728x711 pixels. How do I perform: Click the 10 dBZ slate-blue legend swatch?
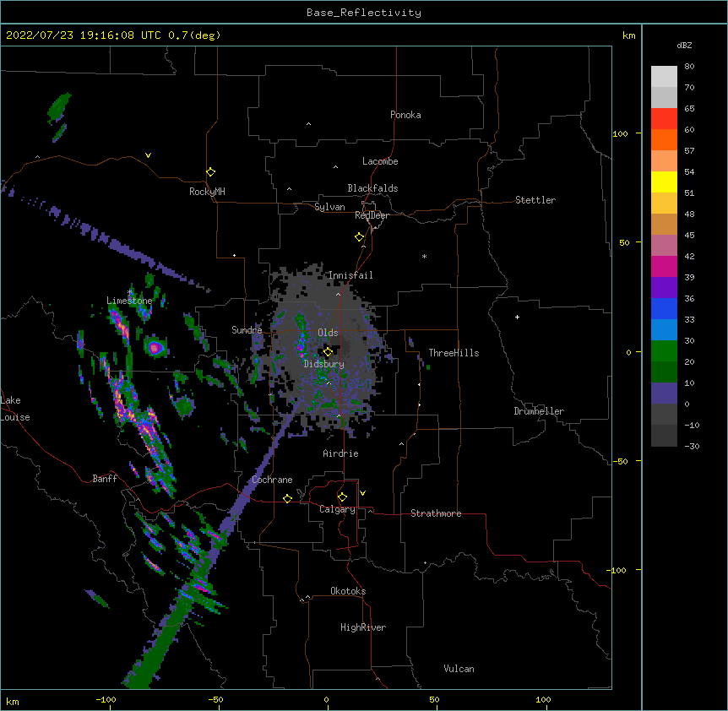coord(664,393)
